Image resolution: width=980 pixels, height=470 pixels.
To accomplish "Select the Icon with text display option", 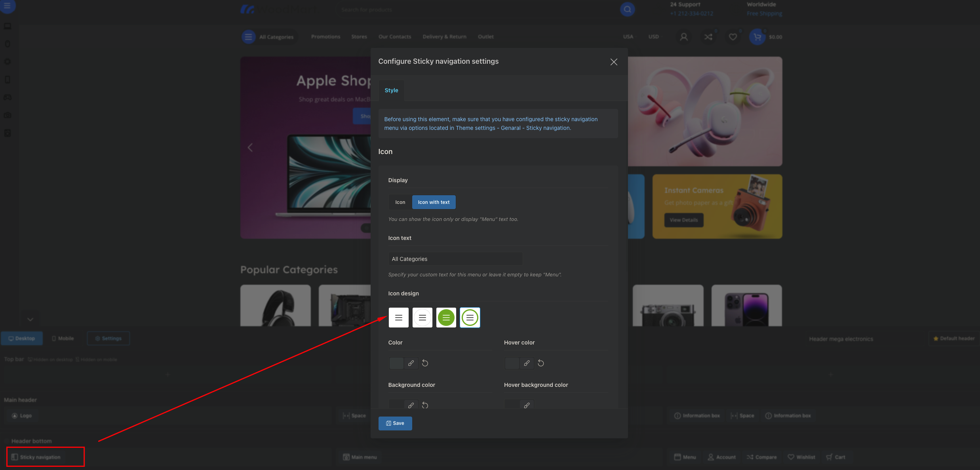I will pyautogui.click(x=434, y=202).
